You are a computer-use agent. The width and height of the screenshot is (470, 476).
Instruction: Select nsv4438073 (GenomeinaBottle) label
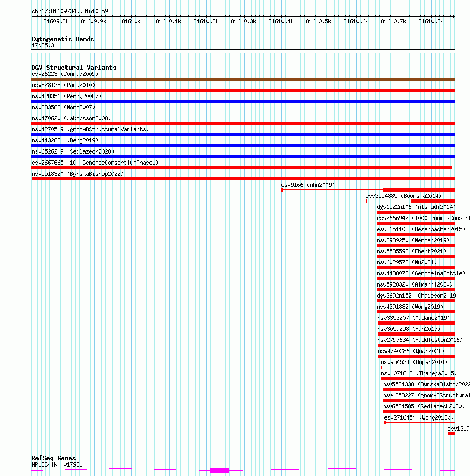[421, 273]
